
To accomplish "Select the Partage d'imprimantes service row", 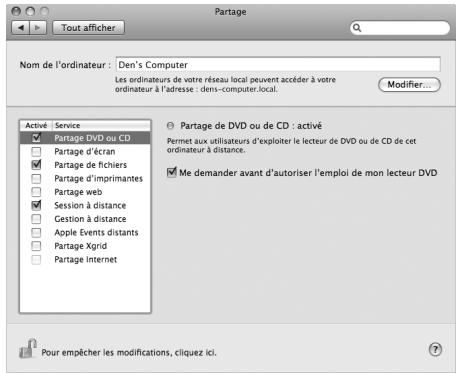I will click(85, 179).
